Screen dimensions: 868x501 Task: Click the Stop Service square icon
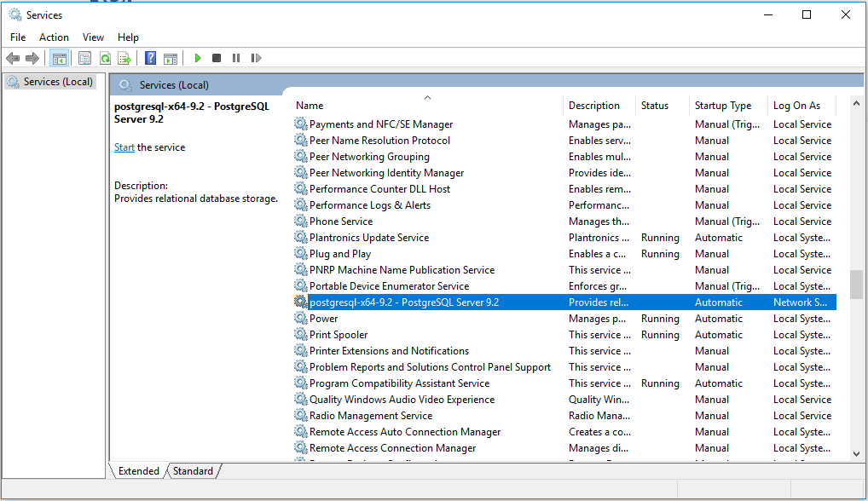(x=217, y=58)
